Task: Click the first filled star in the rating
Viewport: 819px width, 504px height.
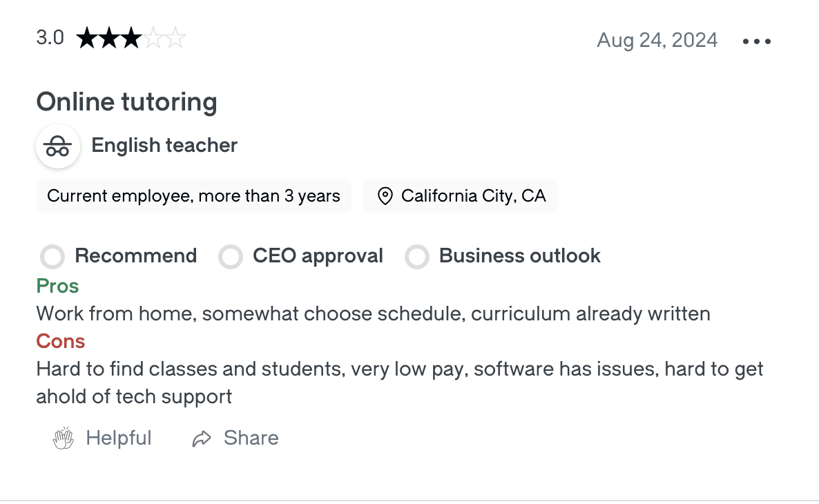Action: (x=88, y=37)
